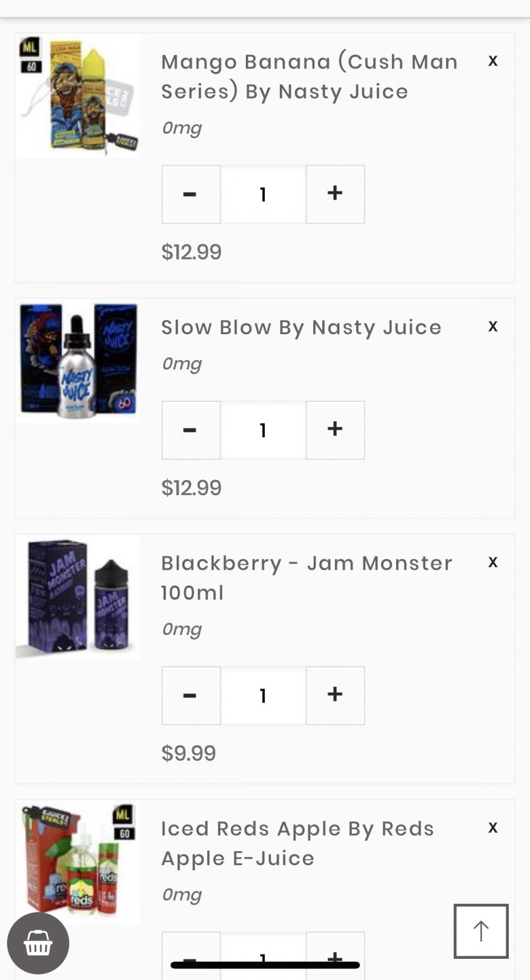Focus the Blackberry Jam Monster quantity box
The width and height of the screenshot is (530, 980).
coord(263,696)
